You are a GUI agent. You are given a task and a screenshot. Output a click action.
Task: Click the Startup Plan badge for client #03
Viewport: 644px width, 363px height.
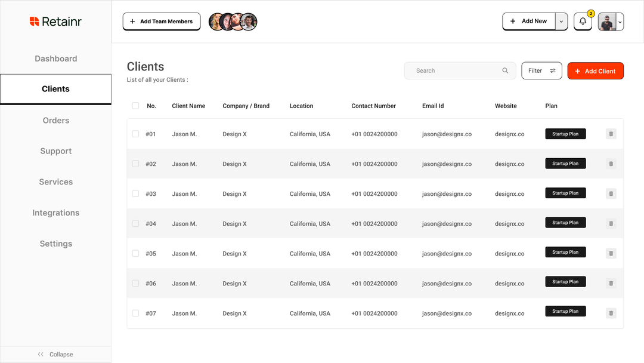click(x=565, y=193)
